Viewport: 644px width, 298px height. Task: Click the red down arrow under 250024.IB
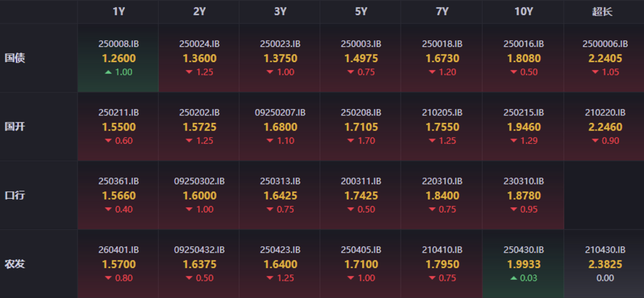189,72
